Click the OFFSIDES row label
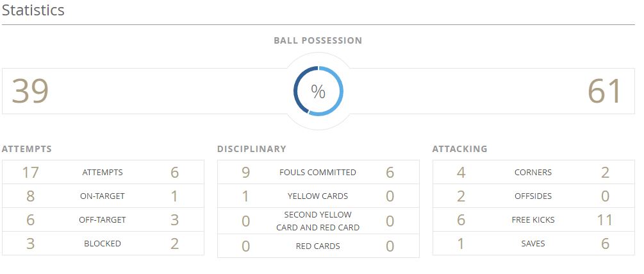Image resolution: width=644 pixels, height=274 pixels. pyautogui.click(x=533, y=196)
